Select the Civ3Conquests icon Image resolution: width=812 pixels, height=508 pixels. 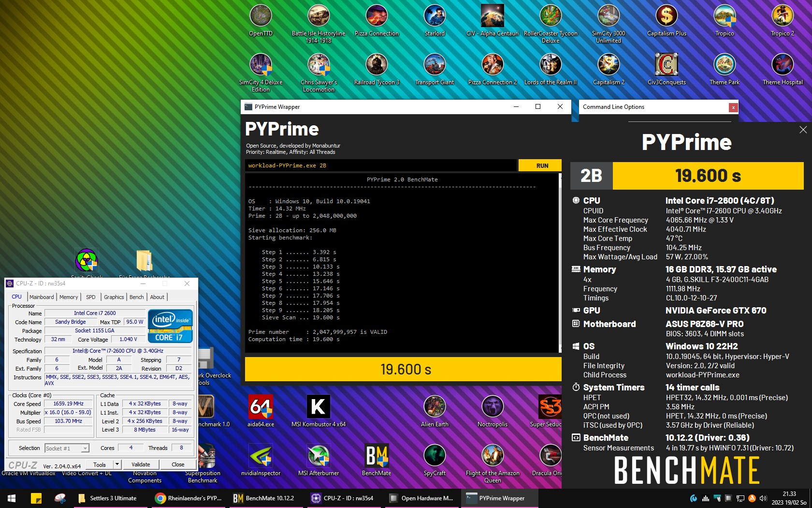tap(667, 69)
